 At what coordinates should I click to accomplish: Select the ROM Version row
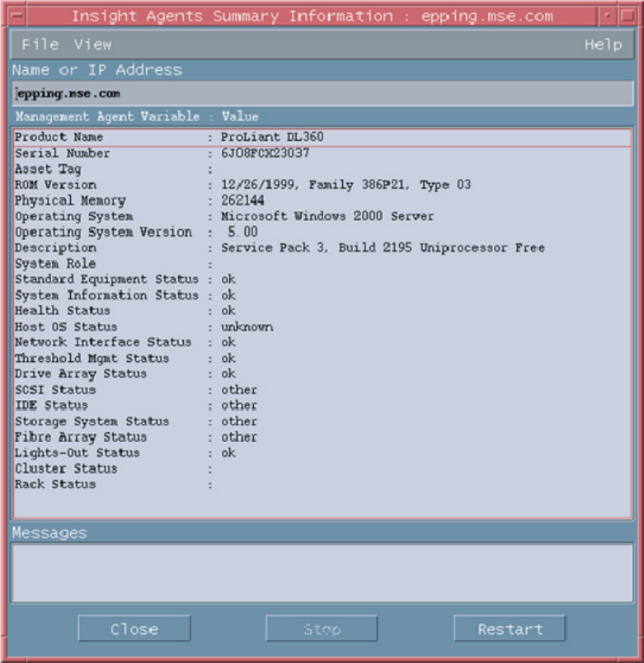(x=322, y=185)
